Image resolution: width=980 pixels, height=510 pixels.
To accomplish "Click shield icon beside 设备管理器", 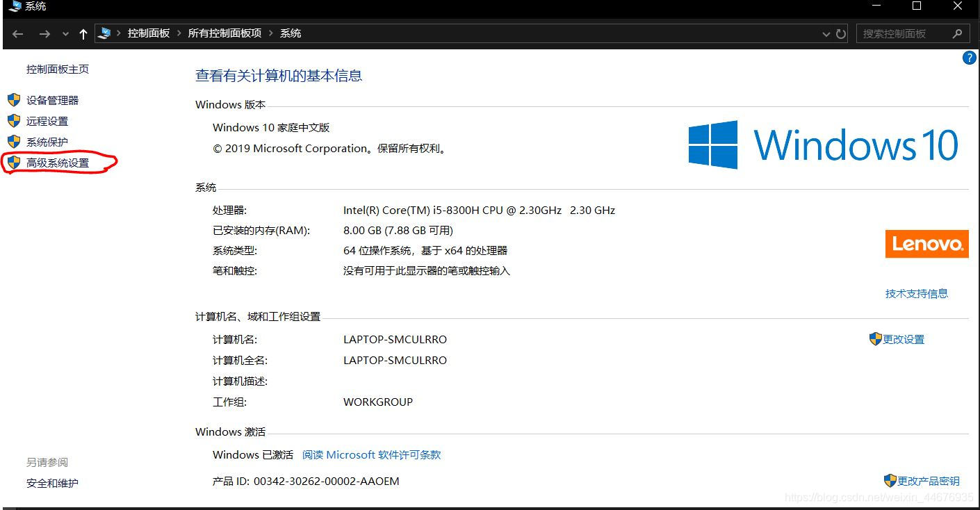I will click(14, 99).
